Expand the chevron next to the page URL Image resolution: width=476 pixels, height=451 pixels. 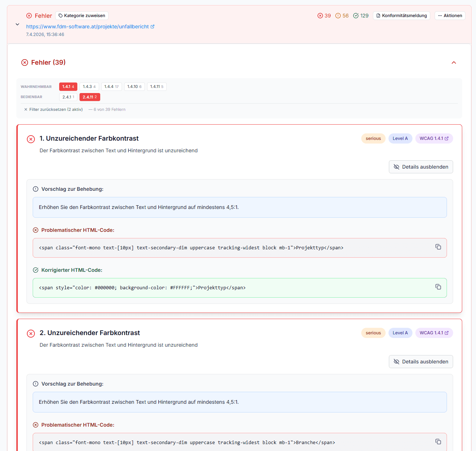[17, 24]
